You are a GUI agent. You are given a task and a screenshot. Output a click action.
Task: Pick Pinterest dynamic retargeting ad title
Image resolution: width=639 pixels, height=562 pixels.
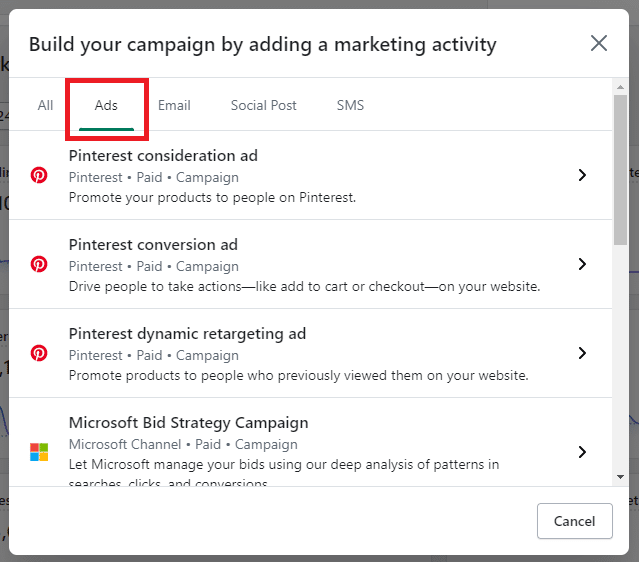click(x=187, y=334)
